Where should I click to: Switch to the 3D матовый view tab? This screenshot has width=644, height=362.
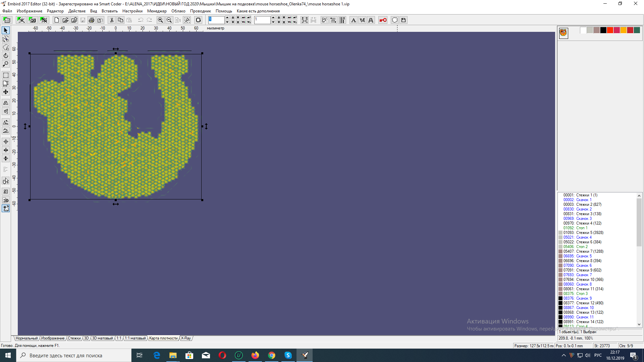click(x=102, y=338)
